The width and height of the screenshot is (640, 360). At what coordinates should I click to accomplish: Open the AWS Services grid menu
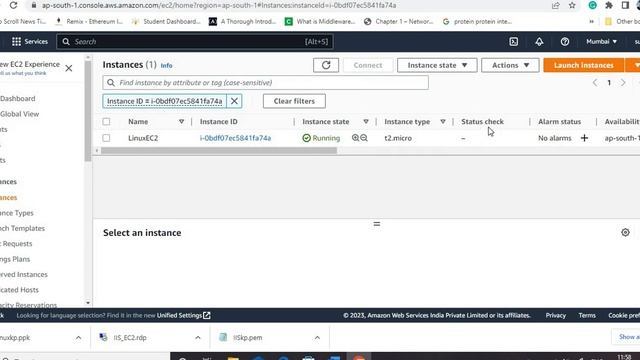click(30, 42)
